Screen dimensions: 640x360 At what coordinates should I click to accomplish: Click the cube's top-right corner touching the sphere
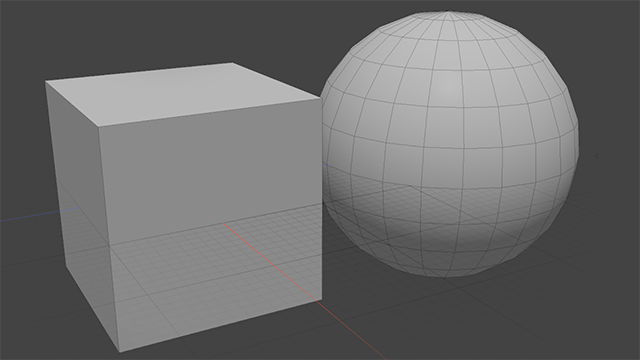[321, 98]
